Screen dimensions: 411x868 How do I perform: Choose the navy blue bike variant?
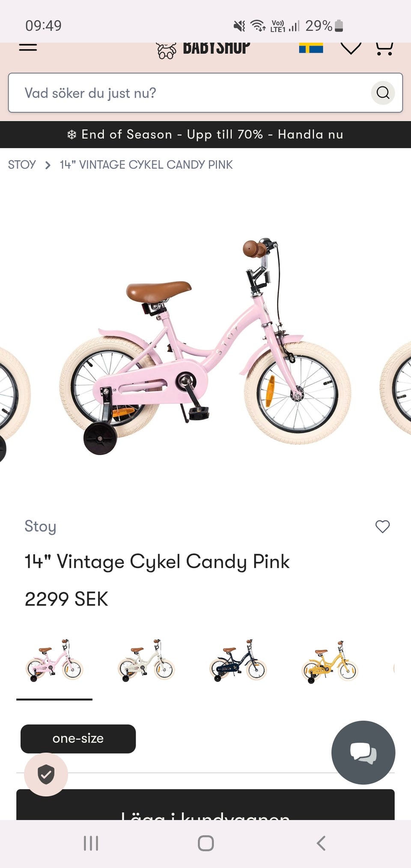[238, 661]
